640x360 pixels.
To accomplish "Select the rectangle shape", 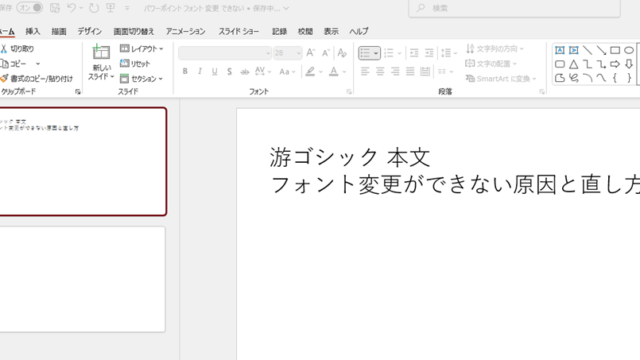I will click(615, 50).
